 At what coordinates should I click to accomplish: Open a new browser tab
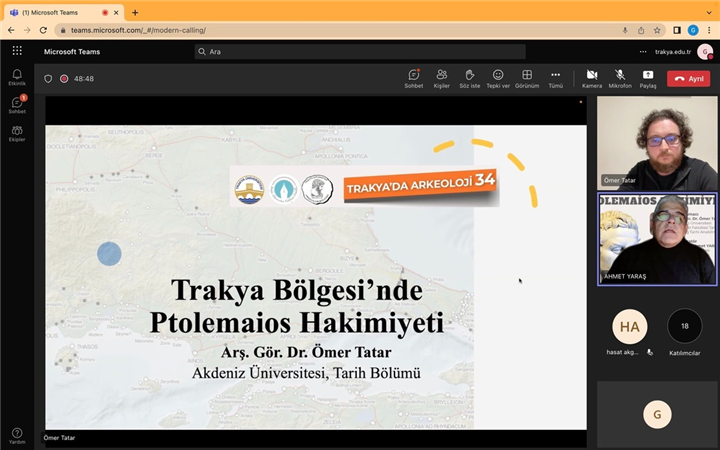pyautogui.click(x=135, y=12)
